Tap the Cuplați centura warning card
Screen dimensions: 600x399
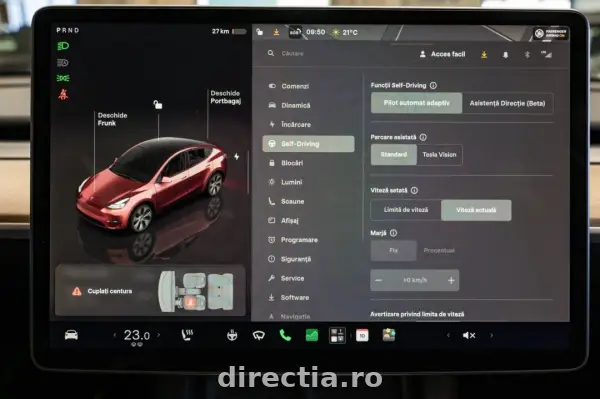(150, 291)
